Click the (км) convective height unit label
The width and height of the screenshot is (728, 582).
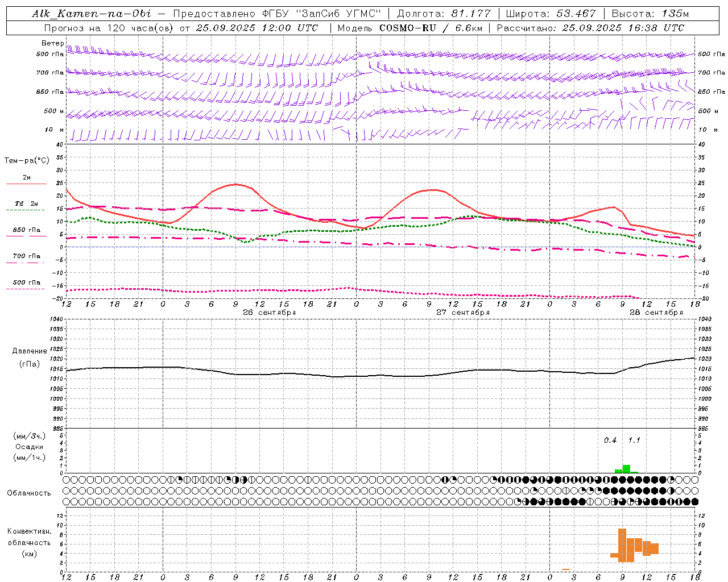coord(30,554)
